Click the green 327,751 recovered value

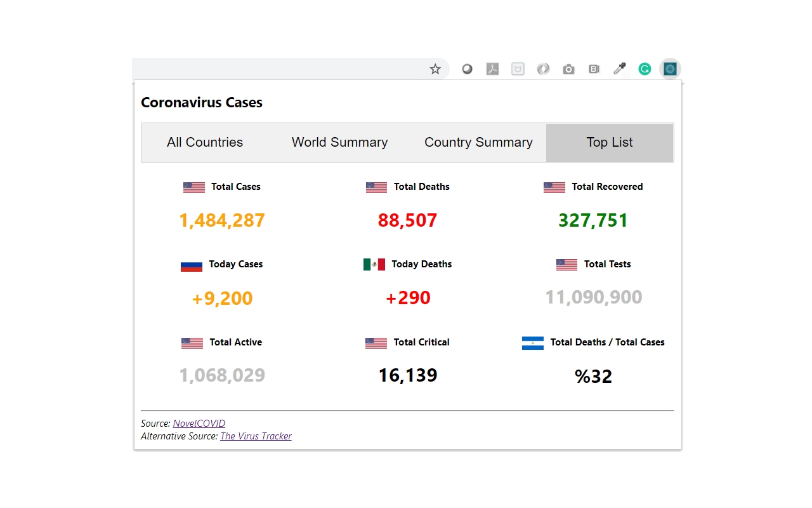[593, 220]
